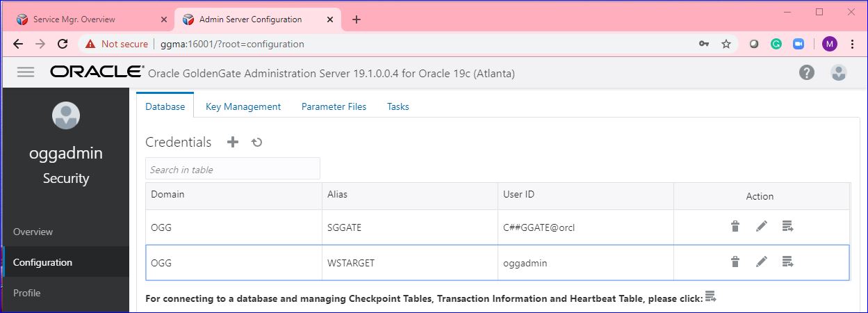
Task: Open the Parameter Files tab
Action: click(x=334, y=106)
